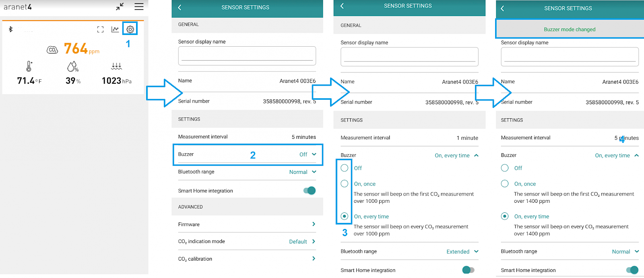Click the 'Buzzer mode changed' notification banner
Viewport: 644px width, 278px height.
570,29
